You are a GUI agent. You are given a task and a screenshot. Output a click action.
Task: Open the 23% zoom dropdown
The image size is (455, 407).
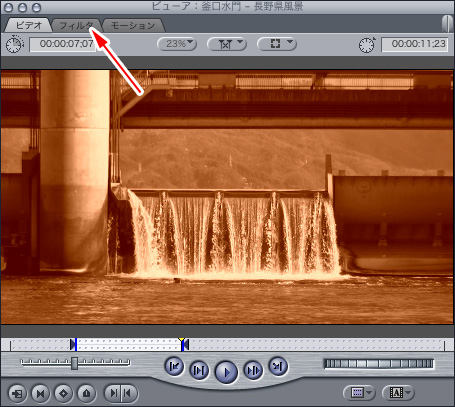point(177,44)
